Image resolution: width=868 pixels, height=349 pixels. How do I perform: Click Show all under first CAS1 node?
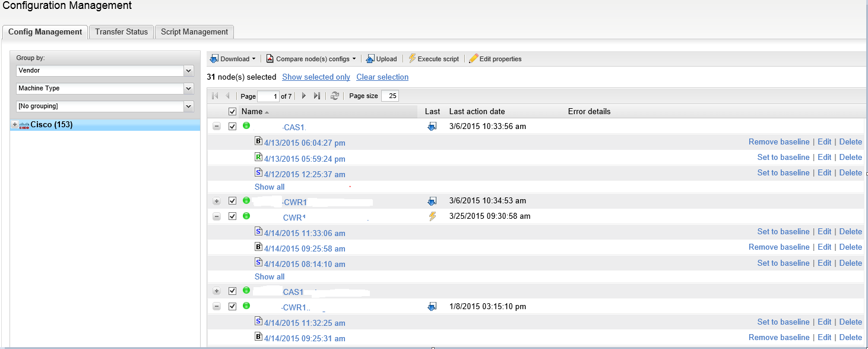coord(270,187)
